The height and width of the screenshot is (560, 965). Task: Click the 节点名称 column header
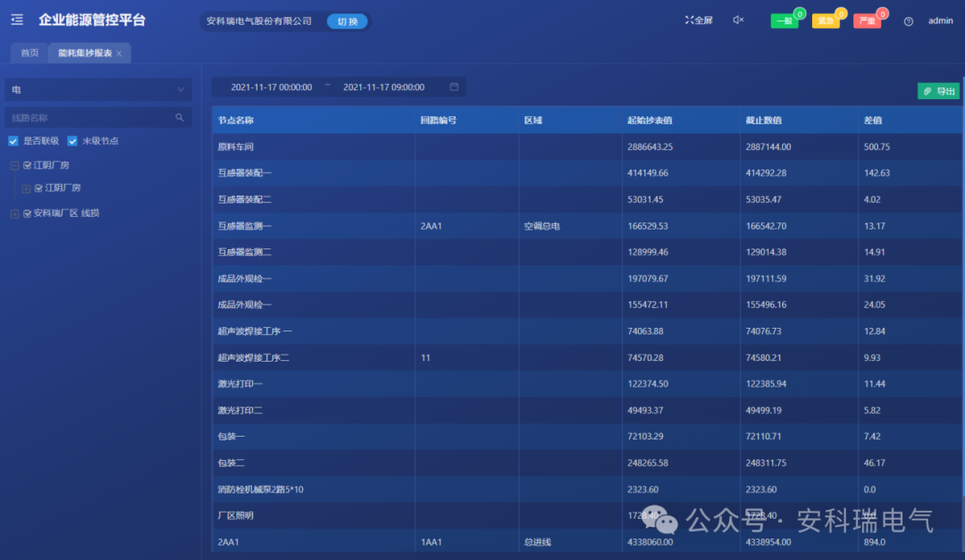point(236,121)
